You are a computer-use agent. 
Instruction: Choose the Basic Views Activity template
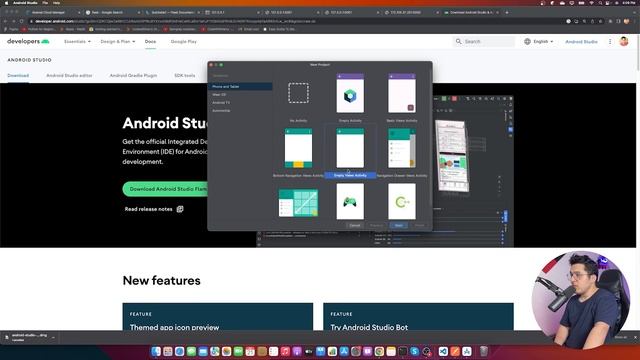402,93
